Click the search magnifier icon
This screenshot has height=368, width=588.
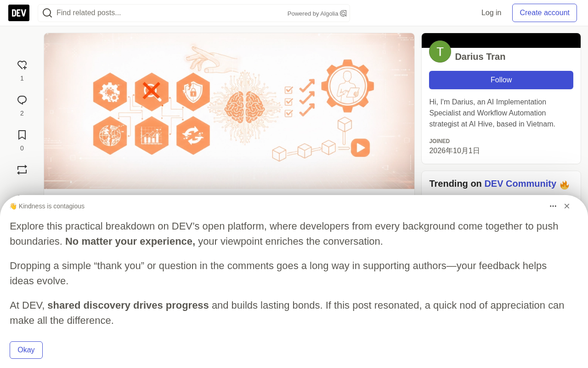[47, 13]
